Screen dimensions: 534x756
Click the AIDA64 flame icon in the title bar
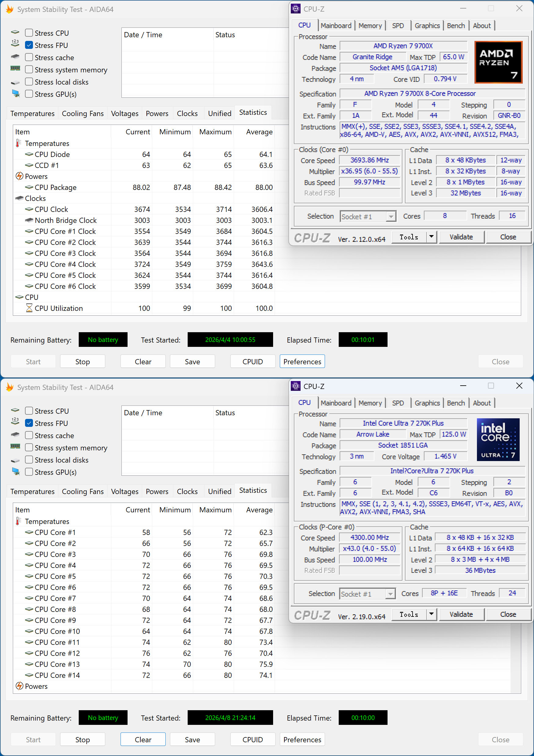(9, 9)
